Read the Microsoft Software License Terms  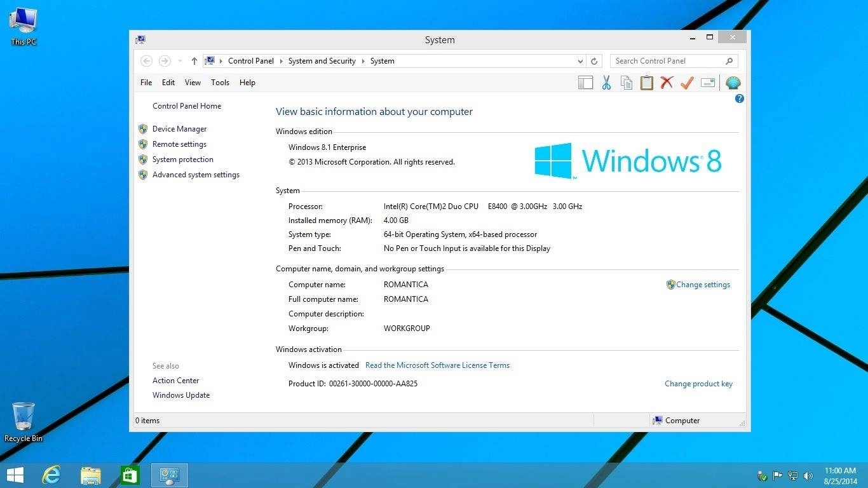click(x=437, y=365)
